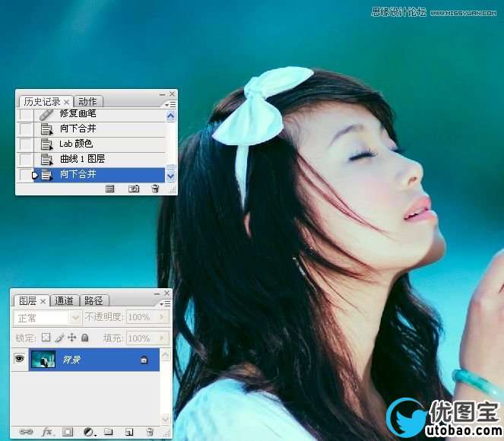Select the 历史记录 (History) tab
504x441 pixels.
click(x=42, y=102)
